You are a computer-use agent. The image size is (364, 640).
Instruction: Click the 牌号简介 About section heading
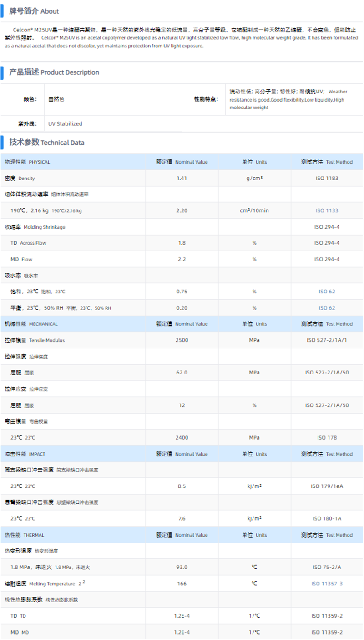coord(34,11)
